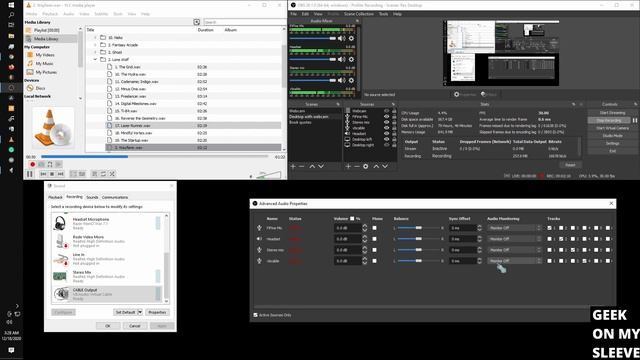
Task: Move selected source up in OBS
Action: pos(376,167)
